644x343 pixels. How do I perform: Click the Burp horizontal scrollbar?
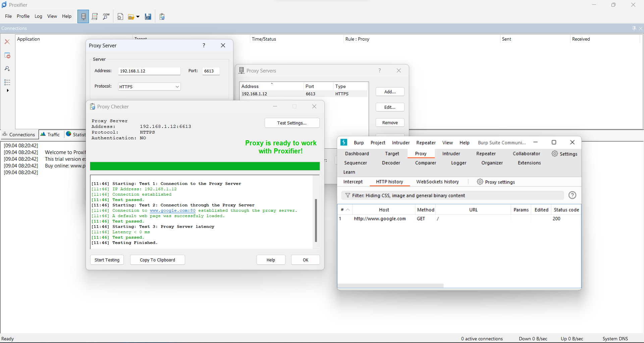pos(391,286)
